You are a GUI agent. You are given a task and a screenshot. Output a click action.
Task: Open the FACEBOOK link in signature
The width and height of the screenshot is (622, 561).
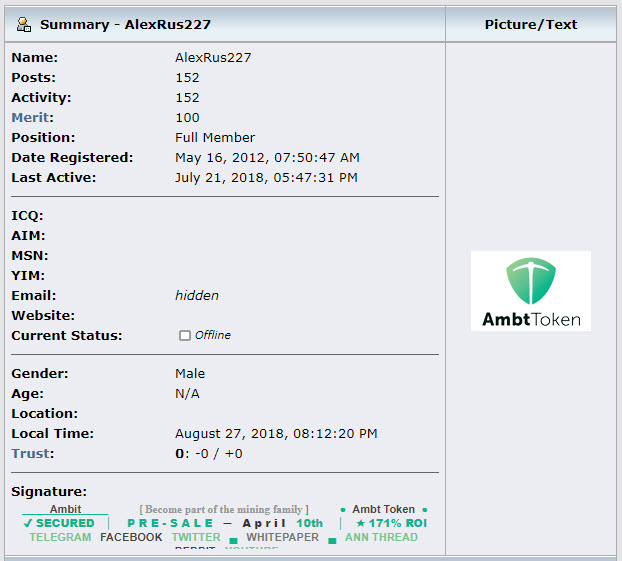pos(131,537)
